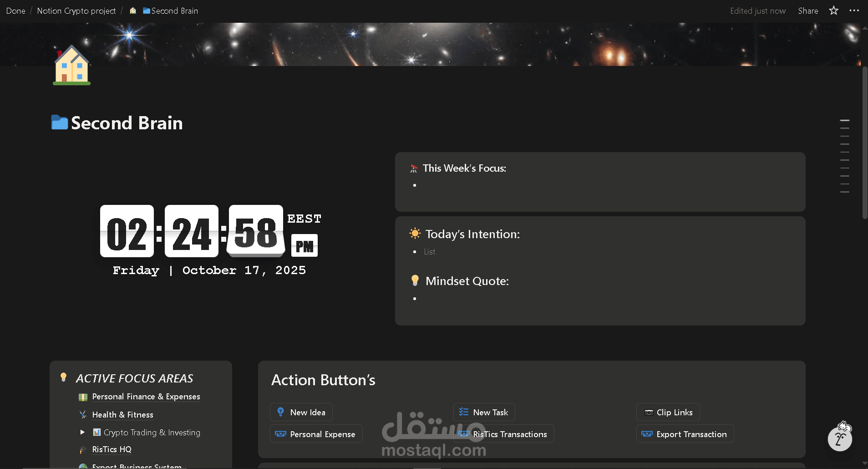This screenshot has height=469, width=868.
Task: Open the Done breadcrumb
Action: point(15,11)
